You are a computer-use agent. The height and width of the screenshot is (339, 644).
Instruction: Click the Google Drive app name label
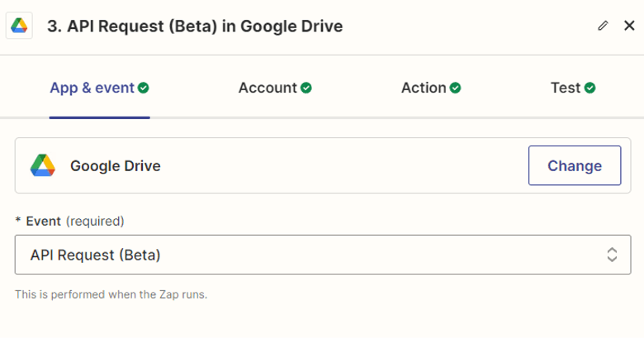point(116,165)
